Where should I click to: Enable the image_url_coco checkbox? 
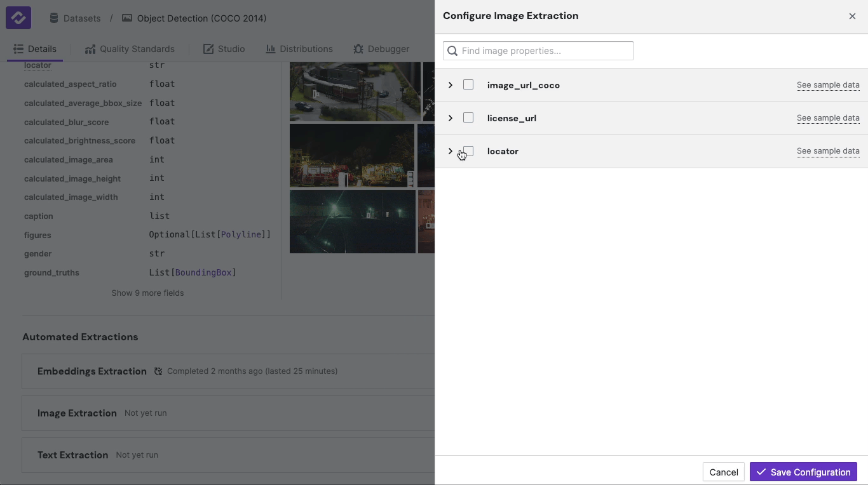tap(468, 84)
